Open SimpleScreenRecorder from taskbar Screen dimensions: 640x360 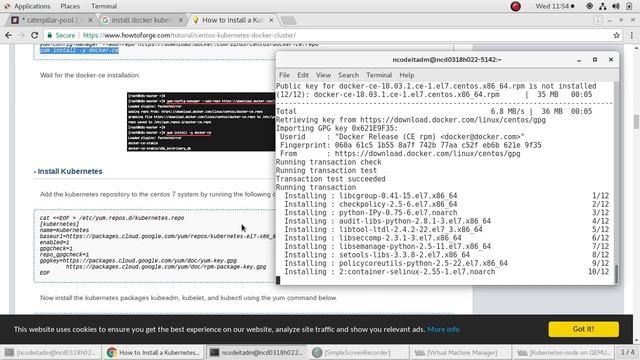[358, 352]
